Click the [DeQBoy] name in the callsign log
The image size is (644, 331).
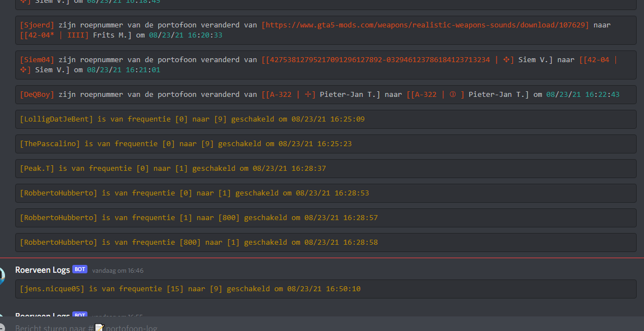pyautogui.click(x=37, y=95)
